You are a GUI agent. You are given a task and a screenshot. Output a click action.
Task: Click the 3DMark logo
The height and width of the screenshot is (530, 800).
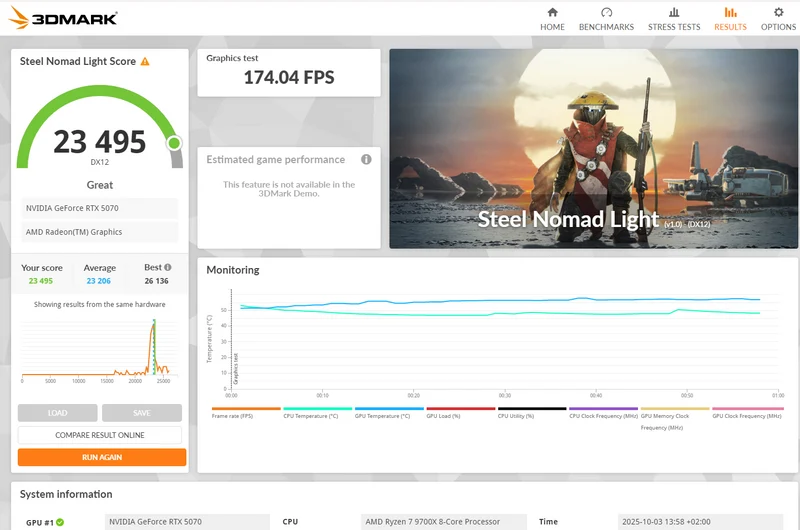(x=63, y=18)
